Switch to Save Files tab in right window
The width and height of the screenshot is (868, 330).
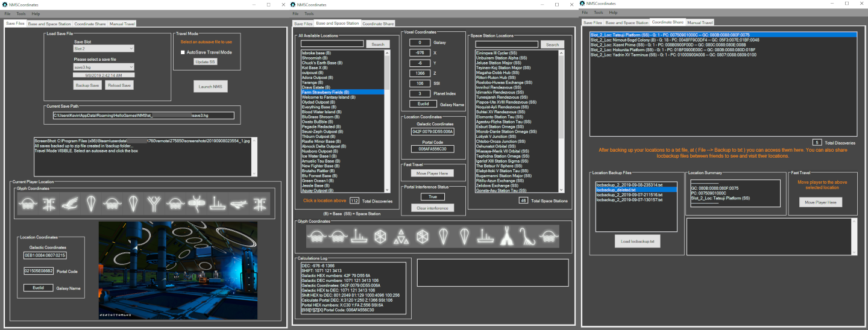click(593, 22)
